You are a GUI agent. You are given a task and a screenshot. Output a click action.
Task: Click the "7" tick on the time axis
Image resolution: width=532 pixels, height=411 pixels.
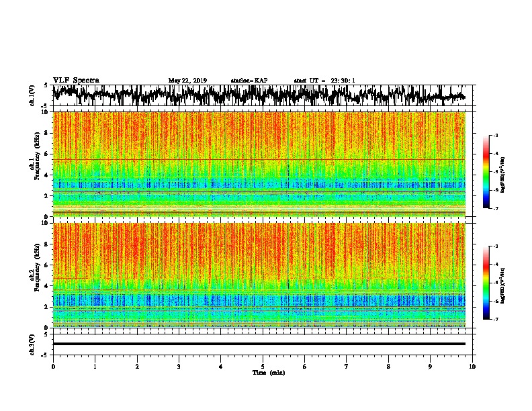(x=347, y=367)
